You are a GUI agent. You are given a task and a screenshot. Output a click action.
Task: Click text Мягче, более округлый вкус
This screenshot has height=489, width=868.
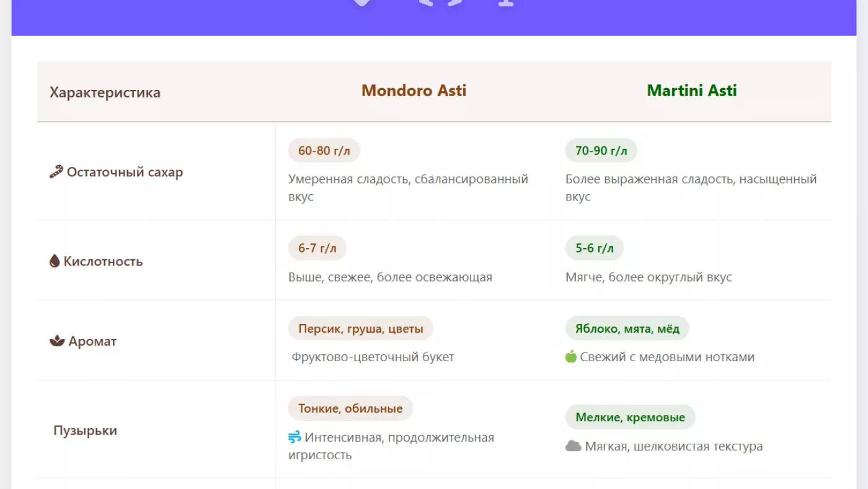tap(649, 277)
